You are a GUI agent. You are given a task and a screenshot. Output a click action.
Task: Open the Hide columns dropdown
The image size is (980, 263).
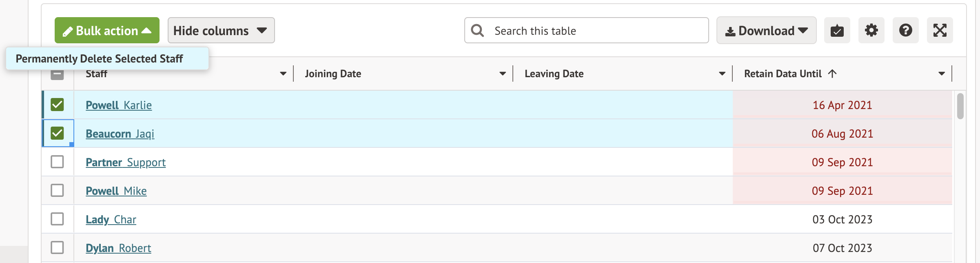(221, 31)
